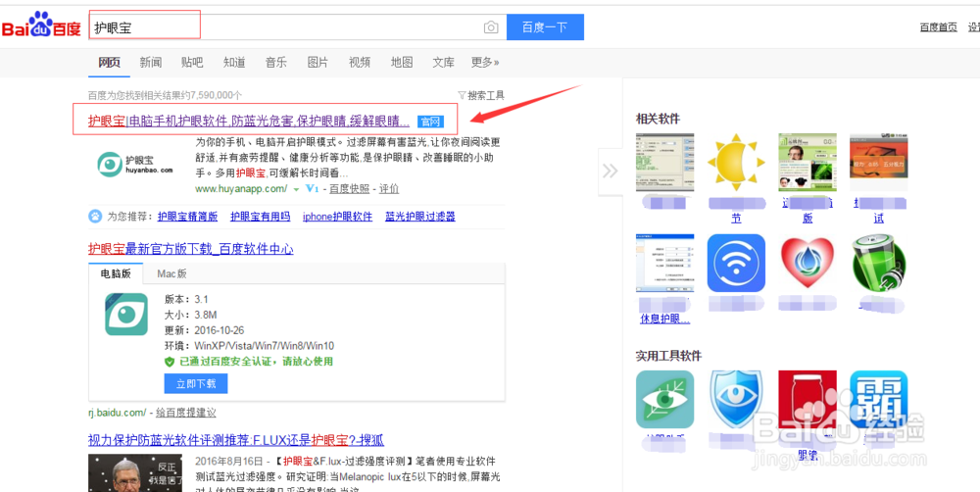Click the 百度一下 search button
Screen dimensions: 980x492
[x=545, y=26]
